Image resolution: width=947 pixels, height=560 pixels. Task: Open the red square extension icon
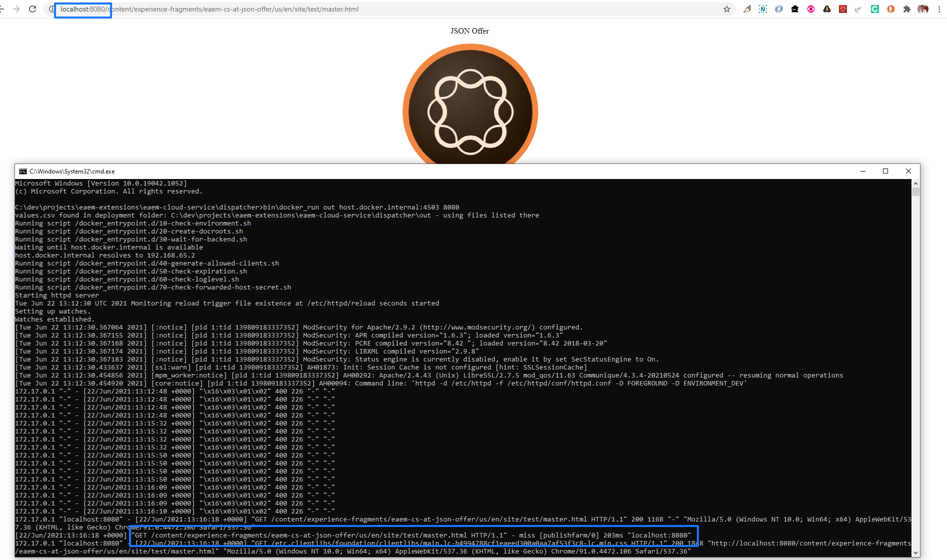(x=843, y=9)
